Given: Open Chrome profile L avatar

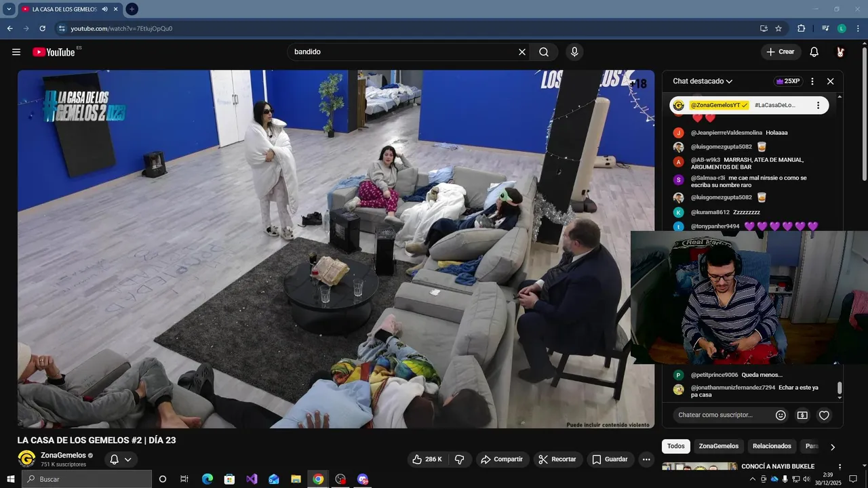Looking at the screenshot, I should click(842, 28).
